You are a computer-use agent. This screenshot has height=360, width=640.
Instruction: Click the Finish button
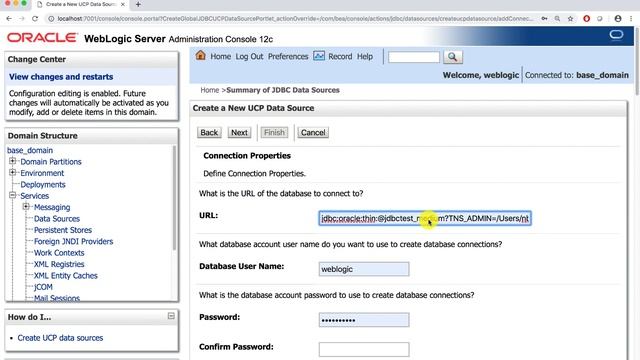[274, 132]
